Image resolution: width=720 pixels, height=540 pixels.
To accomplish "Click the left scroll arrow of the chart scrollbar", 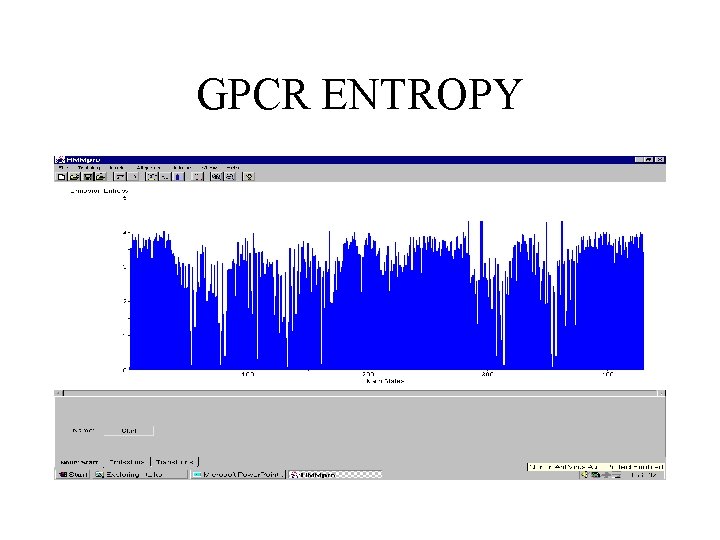I will tap(58, 393).
